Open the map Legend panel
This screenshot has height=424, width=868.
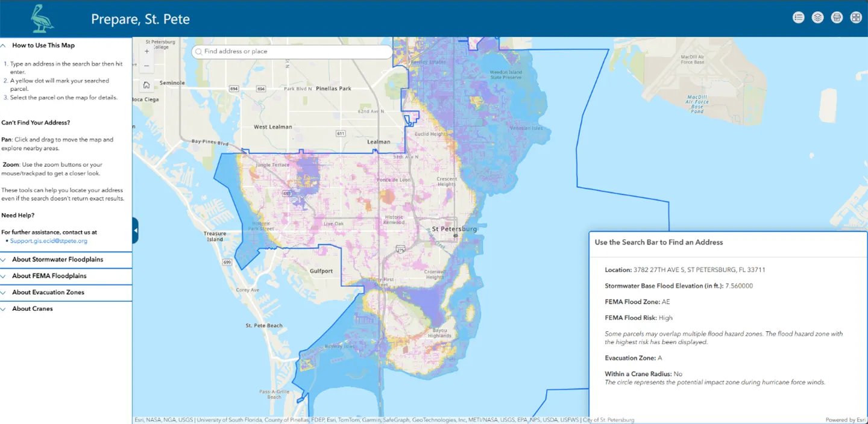click(x=798, y=17)
